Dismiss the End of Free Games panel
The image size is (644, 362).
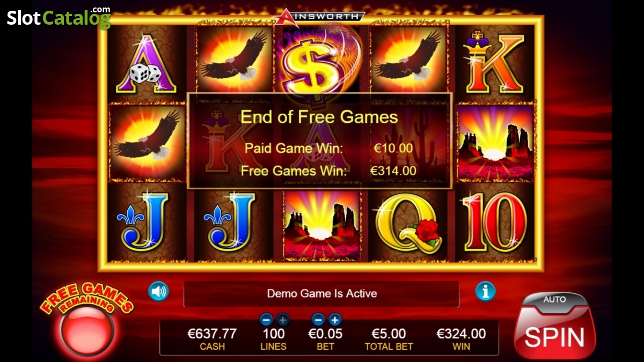click(319, 141)
